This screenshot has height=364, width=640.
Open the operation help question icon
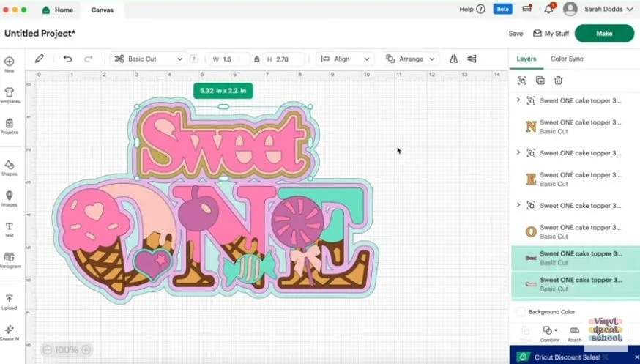[x=194, y=59]
